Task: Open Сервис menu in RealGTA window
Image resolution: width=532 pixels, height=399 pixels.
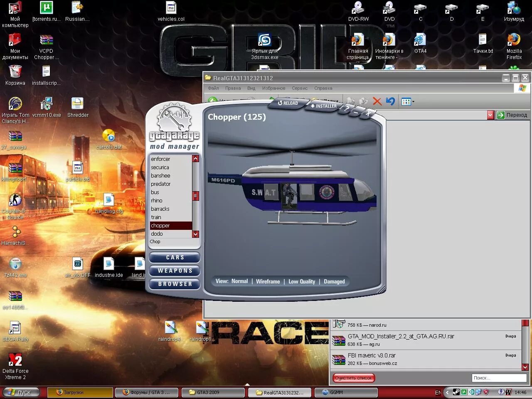Action: 300,88
